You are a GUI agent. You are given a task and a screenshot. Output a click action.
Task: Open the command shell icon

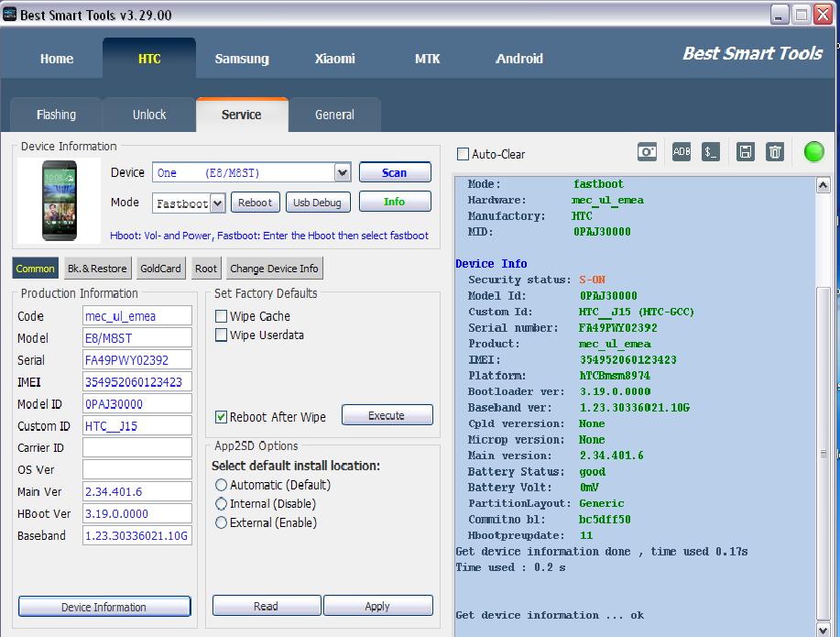click(710, 152)
